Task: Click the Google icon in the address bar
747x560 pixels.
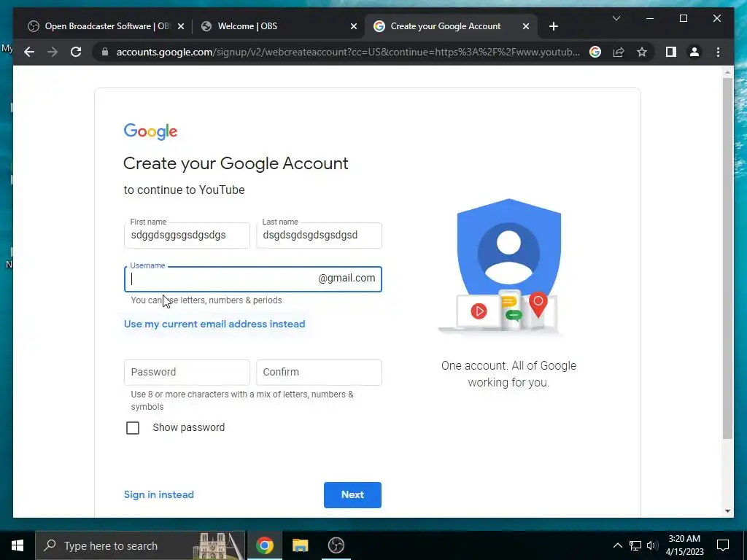Action: tap(595, 52)
